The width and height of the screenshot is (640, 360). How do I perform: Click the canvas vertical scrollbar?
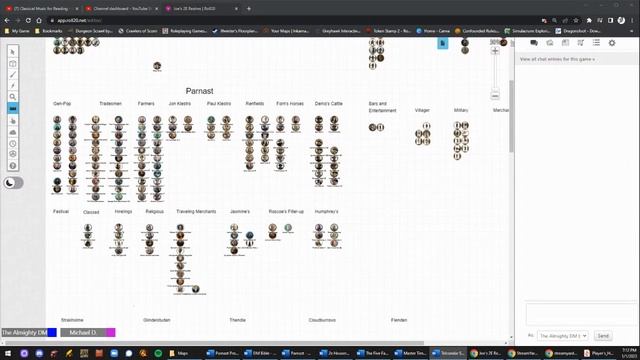[511, 116]
